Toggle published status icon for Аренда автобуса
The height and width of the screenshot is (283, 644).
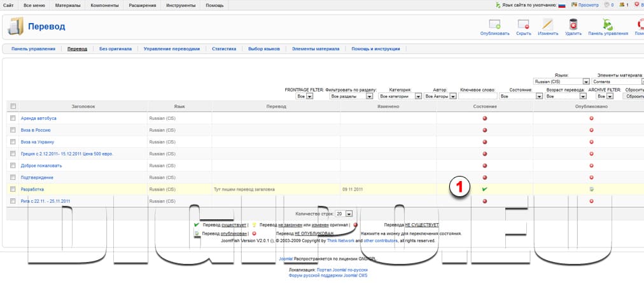pyautogui.click(x=591, y=119)
